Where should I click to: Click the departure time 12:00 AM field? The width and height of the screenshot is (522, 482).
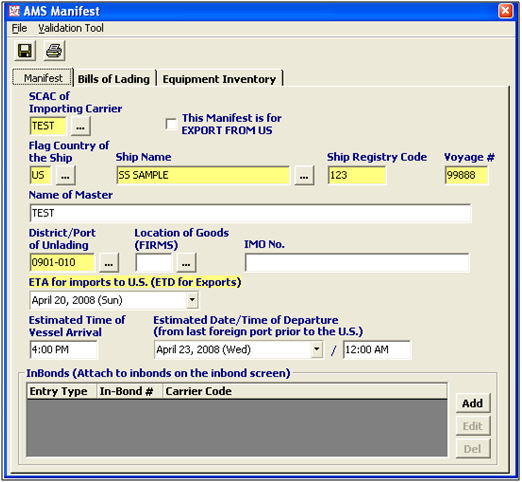pos(377,350)
